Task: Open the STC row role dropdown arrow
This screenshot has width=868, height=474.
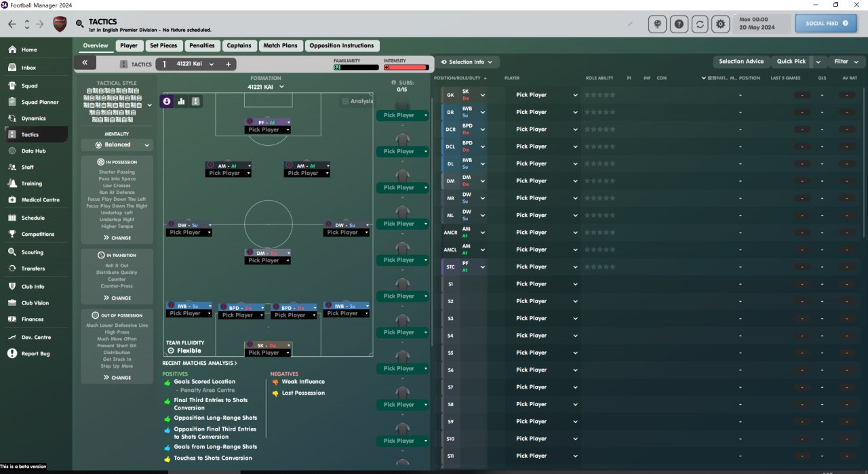Action: coord(483,267)
